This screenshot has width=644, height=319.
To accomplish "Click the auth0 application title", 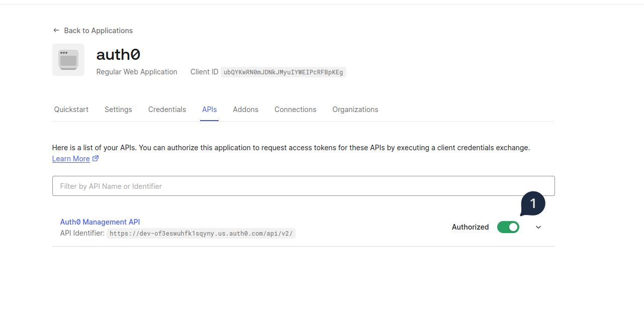I will (x=118, y=54).
